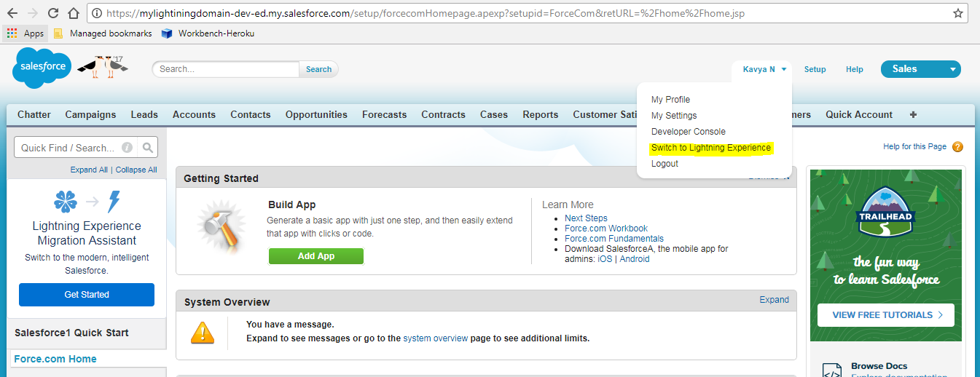Screen dimensions: 980x377
Task: Expand the System Overview section
Action: (x=774, y=299)
